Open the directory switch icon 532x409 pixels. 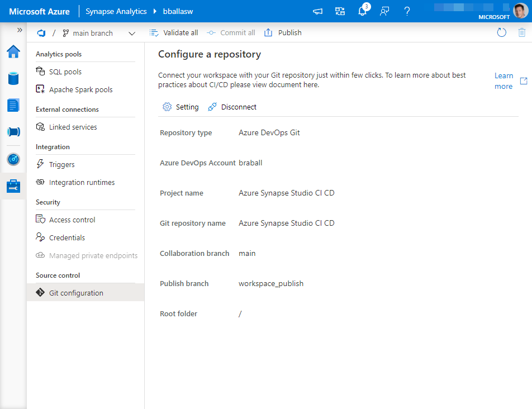pyautogui.click(x=340, y=11)
